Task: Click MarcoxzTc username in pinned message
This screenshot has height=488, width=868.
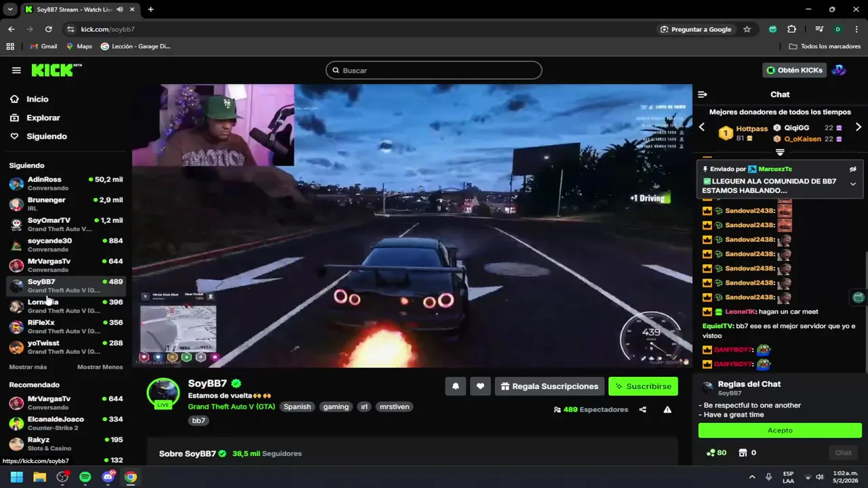Action: (x=775, y=169)
